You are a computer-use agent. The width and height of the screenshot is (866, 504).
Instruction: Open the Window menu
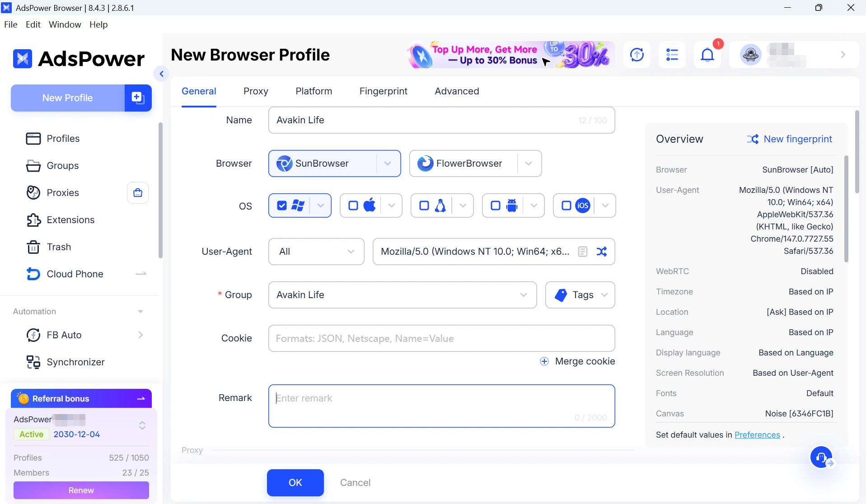(65, 24)
